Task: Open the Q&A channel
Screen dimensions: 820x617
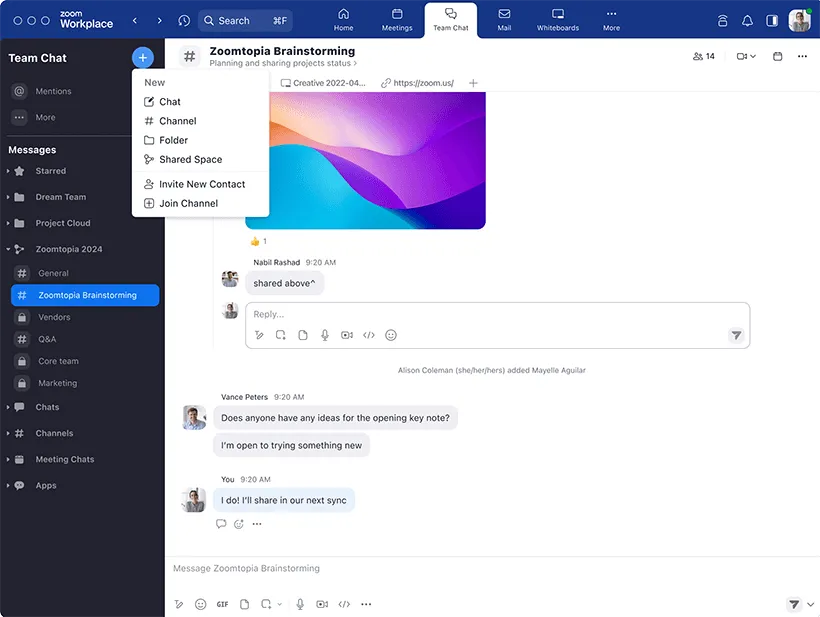Action: click(x=85, y=339)
